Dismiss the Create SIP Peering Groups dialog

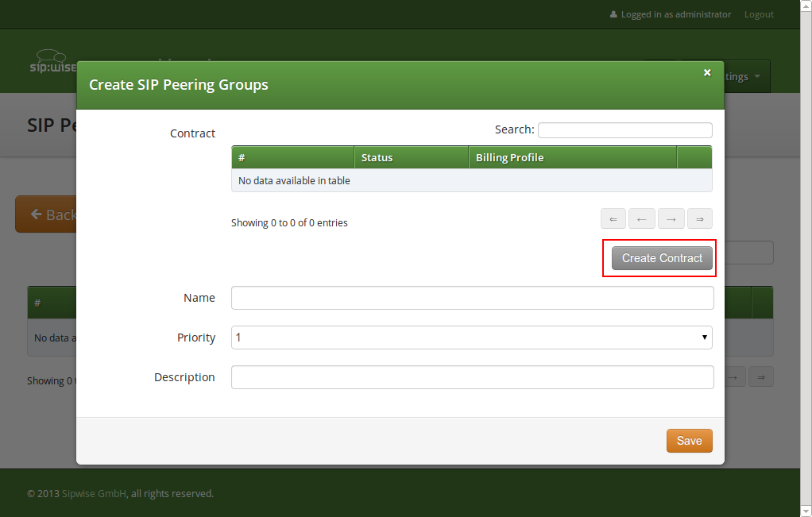click(x=707, y=72)
